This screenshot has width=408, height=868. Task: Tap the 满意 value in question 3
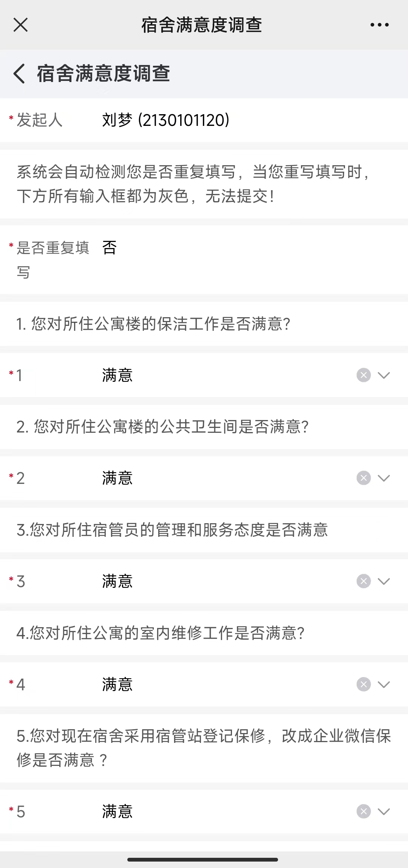(x=117, y=581)
